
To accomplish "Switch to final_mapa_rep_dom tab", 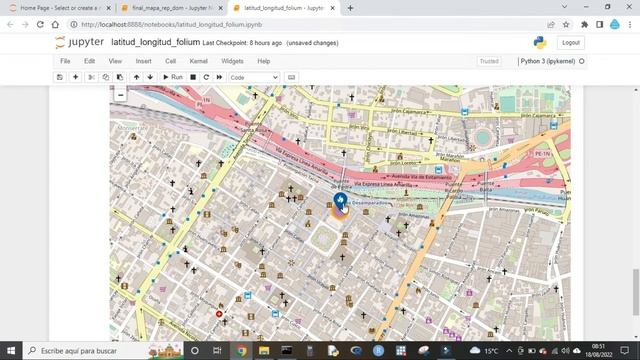I will pyautogui.click(x=173, y=8).
